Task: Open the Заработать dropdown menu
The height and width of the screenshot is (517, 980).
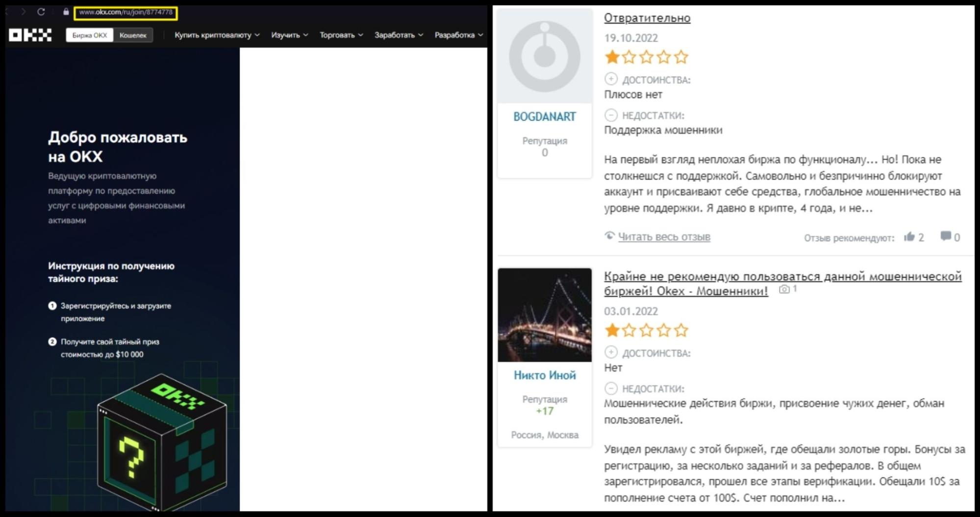Action: pyautogui.click(x=399, y=35)
